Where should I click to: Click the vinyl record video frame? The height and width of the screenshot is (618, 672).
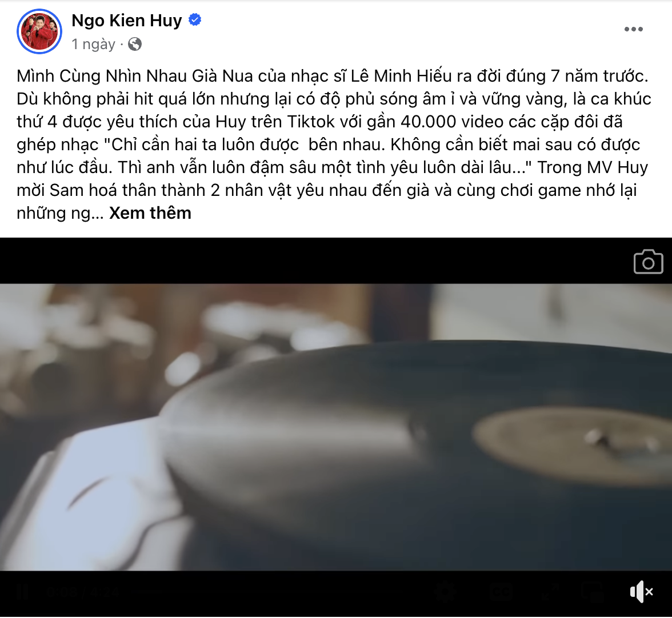coord(336,427)
